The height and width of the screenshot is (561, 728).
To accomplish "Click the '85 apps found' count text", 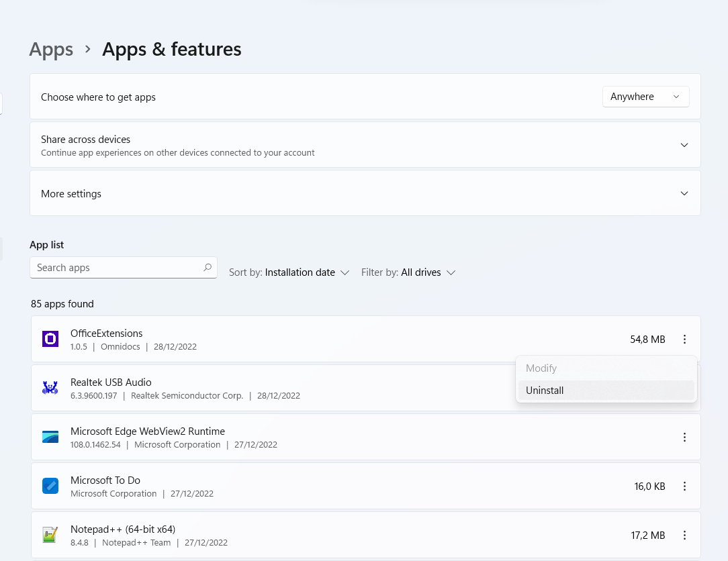I will click(62, 304).
